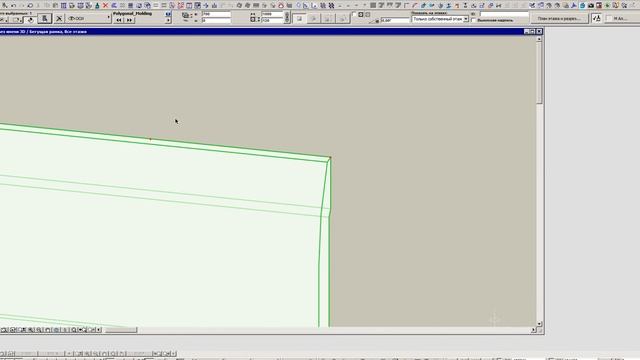The height and width of the screenshot is (360, 640).
Task: Minimize the 3D window
Action: (527, 31)
